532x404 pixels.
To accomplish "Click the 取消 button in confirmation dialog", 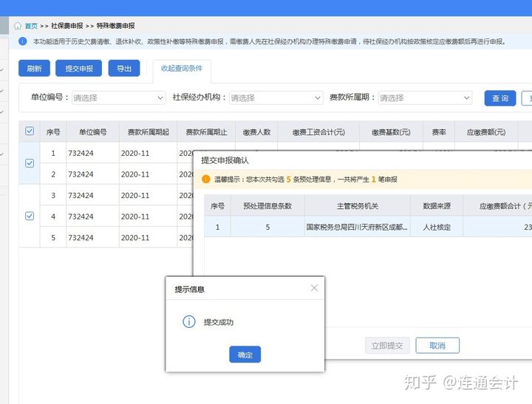I will click(x=437, y=346).
